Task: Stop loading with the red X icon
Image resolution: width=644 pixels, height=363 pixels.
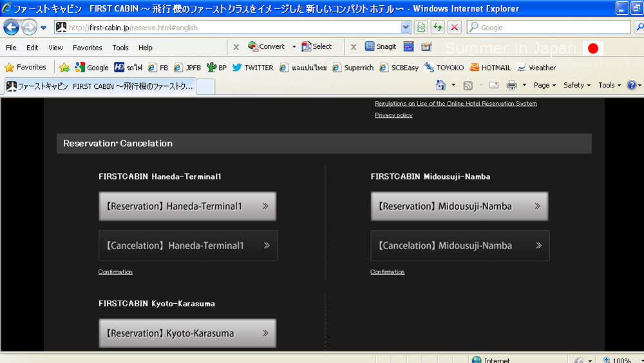Action: (x=454, y=28)
